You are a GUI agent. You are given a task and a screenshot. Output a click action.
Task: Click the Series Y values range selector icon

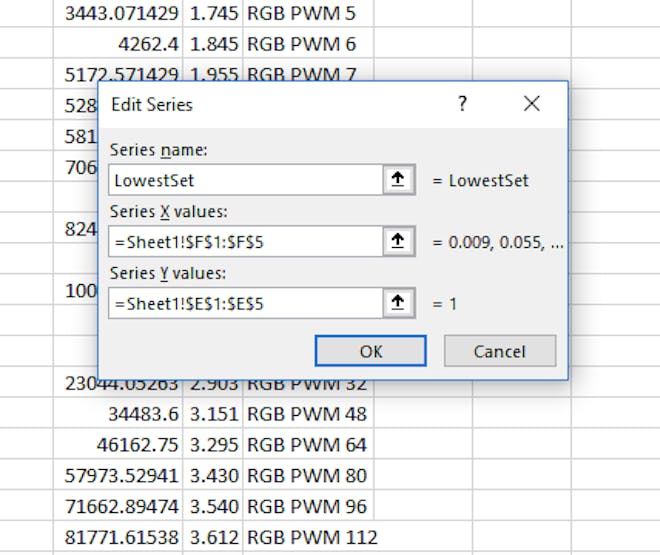[x=398, y=303]
